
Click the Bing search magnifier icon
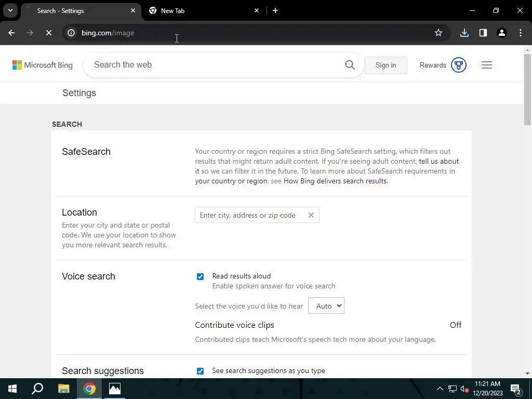[350, 65]
